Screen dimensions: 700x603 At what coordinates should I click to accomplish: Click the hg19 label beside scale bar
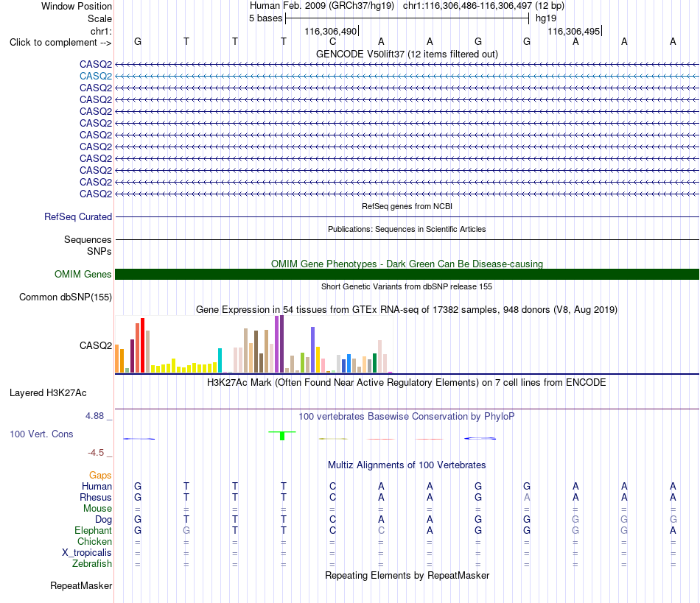pos(546,18)
